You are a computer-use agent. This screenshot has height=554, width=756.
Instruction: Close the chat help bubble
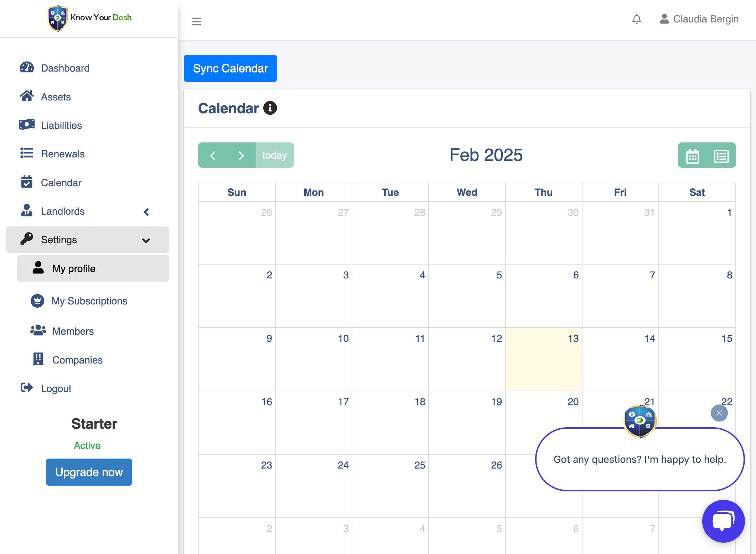719,413
